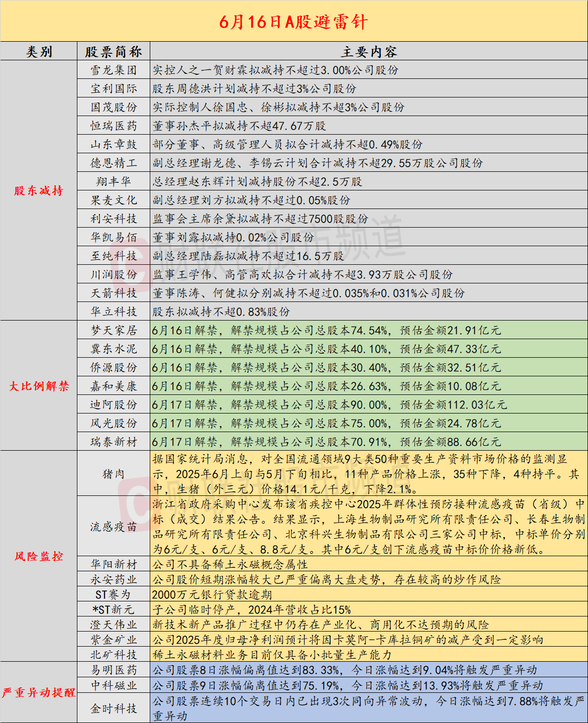The width and height of the screenshot is (588, 723).
Task: Select the 流感疫苗 name cell
Action: [x=114, y=527]
